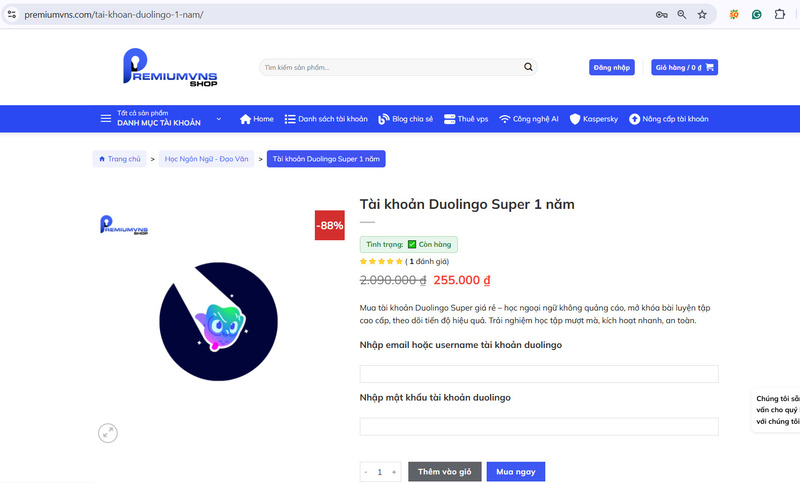The height and width of the screenshot is (483, 800).
Task: Open the hamburger category menu icon
Action: point(106,118)
